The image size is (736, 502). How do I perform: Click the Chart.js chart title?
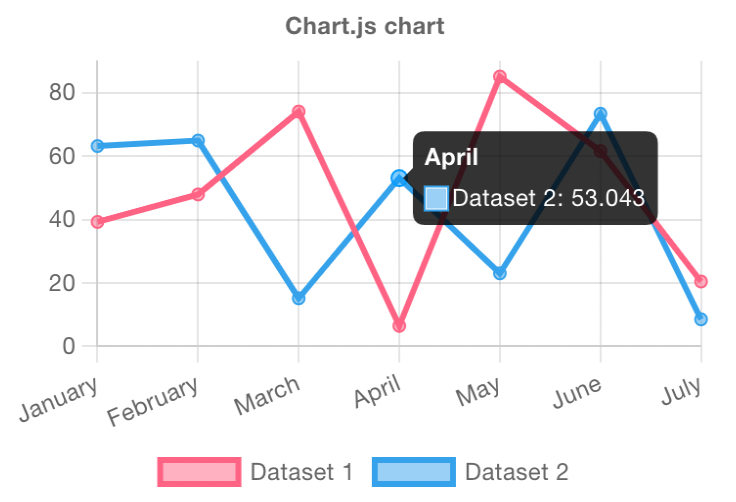click(x=365, y=26)
